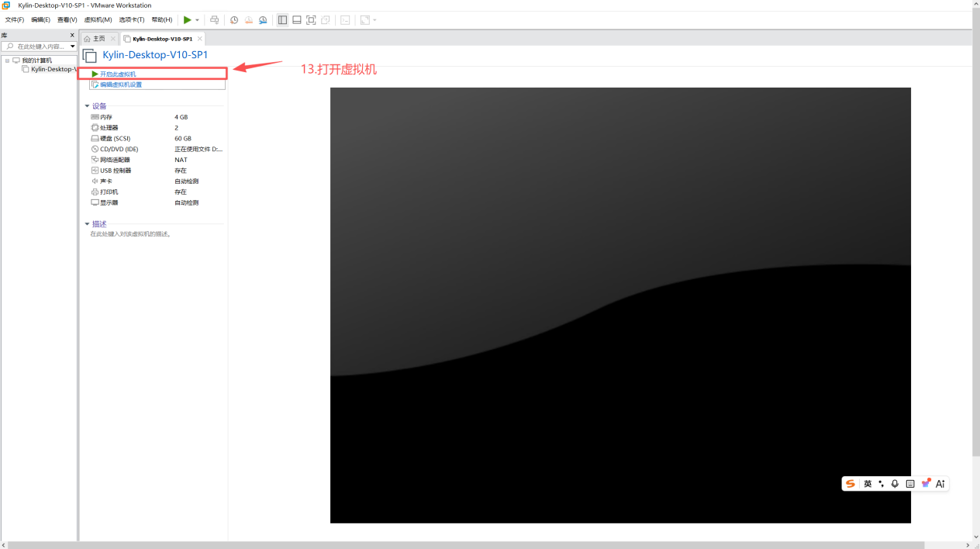Select 我的计算机 in library tree

[36, 60]
